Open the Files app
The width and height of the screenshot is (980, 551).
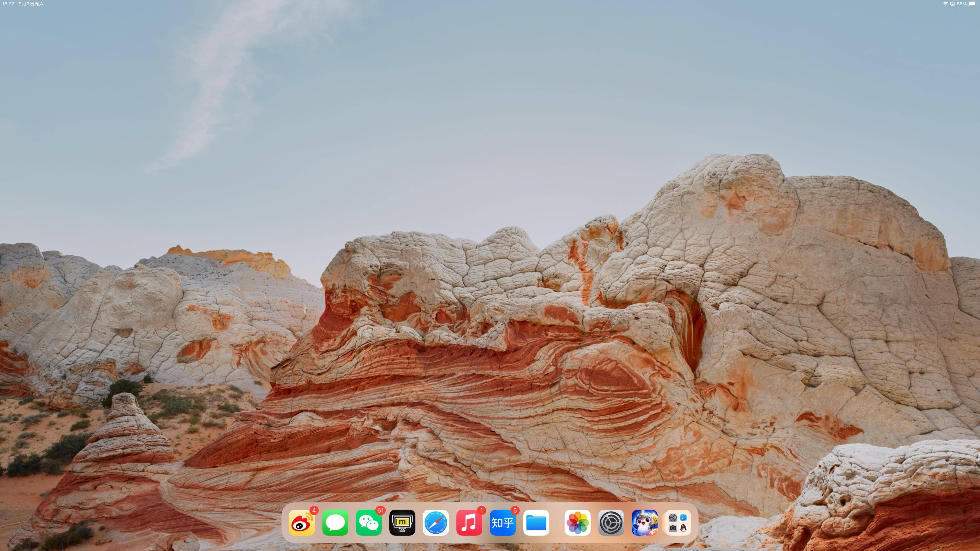[536, 523]
